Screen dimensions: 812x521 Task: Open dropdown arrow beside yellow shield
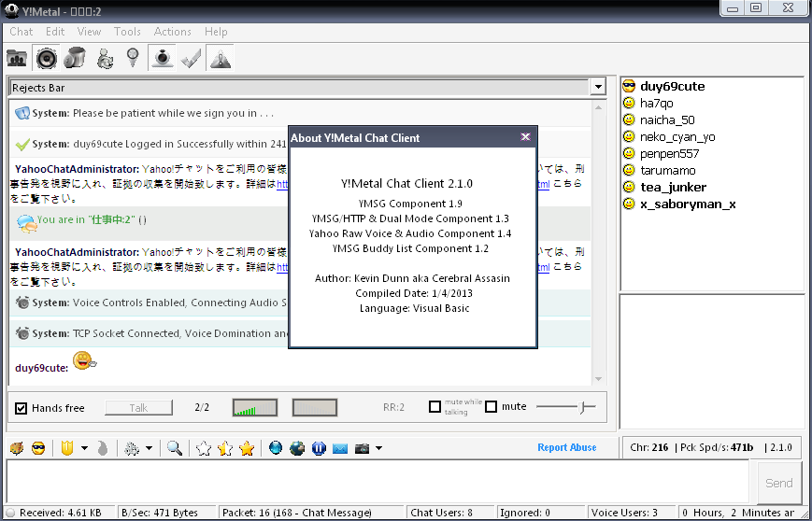[x=84, y=448]
